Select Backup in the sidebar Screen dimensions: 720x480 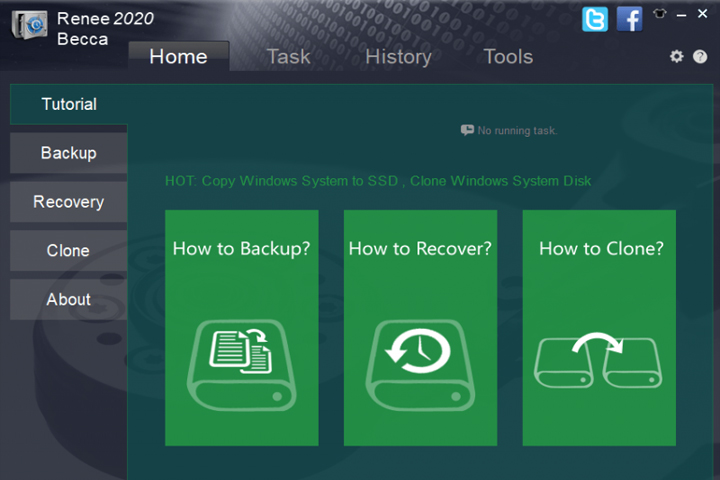tap(69, 153)
